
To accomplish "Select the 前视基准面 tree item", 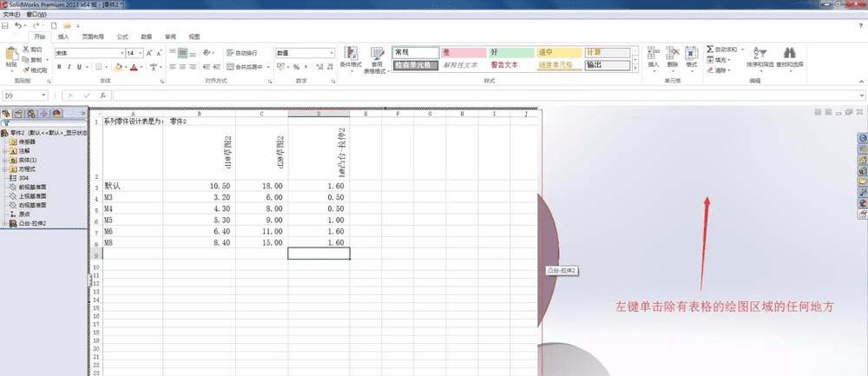I will [x=28, y=187].
